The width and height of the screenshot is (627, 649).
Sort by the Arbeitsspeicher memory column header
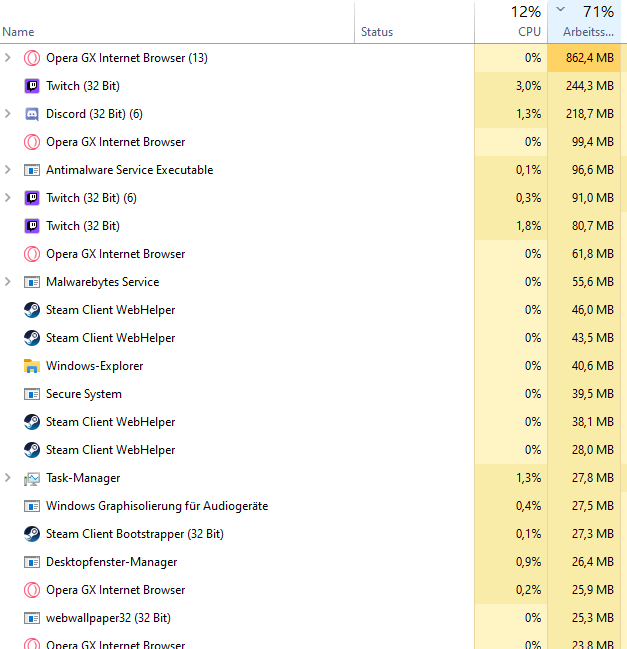(584, 23)
